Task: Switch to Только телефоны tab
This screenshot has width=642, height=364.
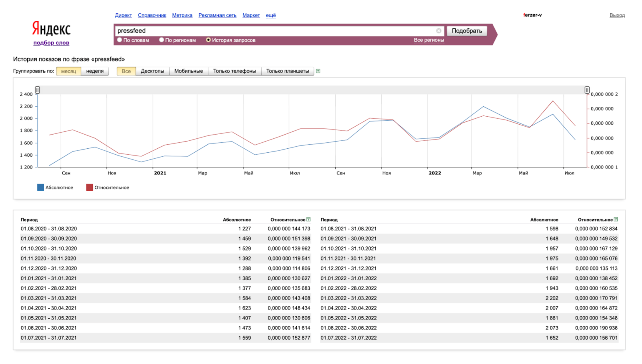Action: tap(235, 71)
